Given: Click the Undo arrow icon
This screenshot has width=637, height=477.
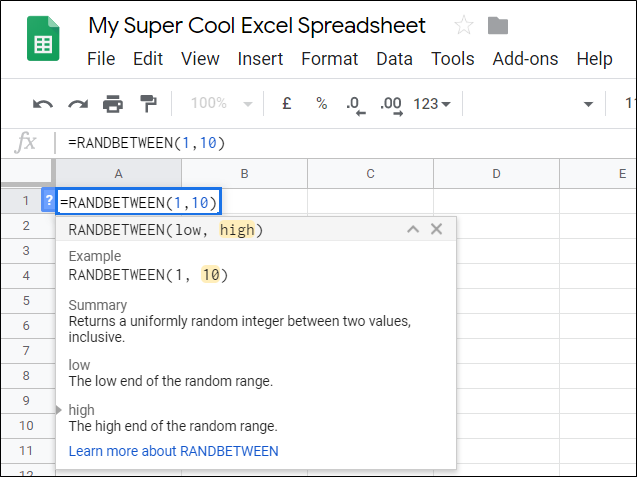Looking at the screenshot, I should pyautogui.click(x=43, y=103).
